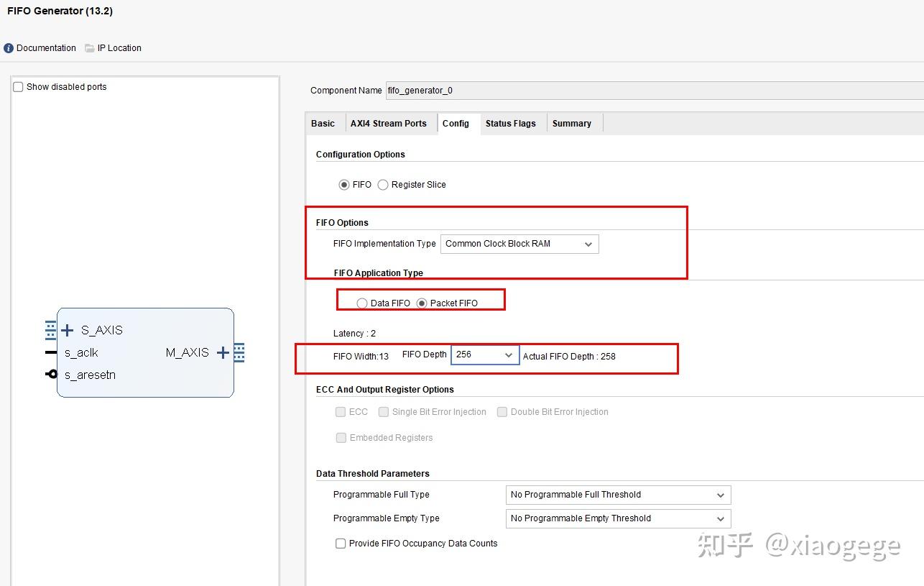
Task: Open the Documentation info icon
Action: [9, 48]
